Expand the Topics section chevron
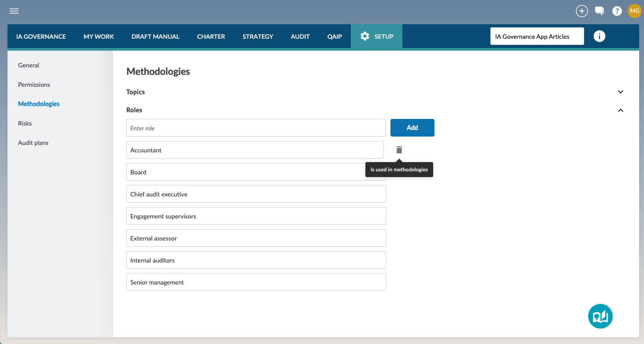644x344 pixels. pos(621,92)
